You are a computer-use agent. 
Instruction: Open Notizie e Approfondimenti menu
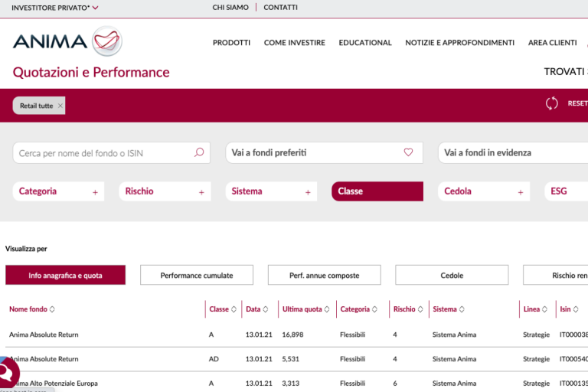(x=459, y=43)
